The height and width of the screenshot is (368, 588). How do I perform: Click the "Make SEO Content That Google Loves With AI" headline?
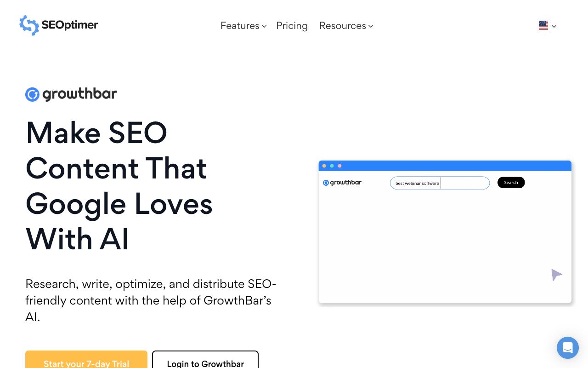coord(119,185)
